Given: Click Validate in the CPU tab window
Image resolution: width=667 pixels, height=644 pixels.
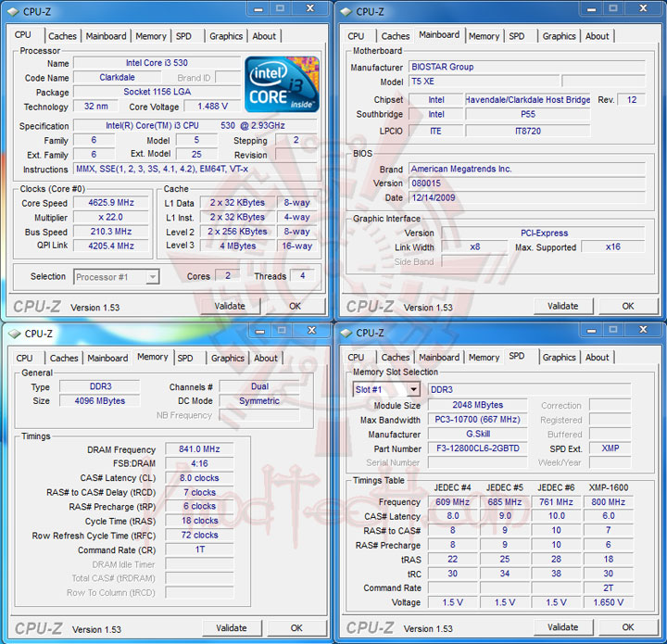Looking at the screenshot, I should point(230,306).
